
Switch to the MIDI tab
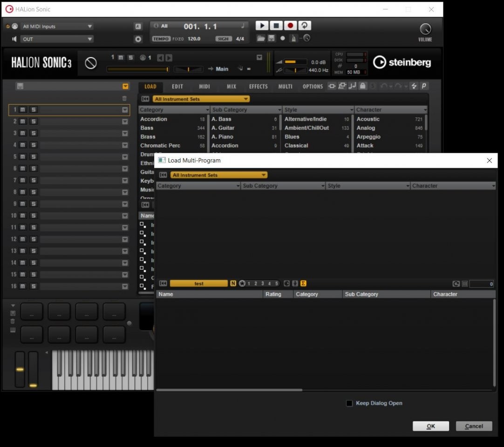pyautogui.click(x=204, y=87)
